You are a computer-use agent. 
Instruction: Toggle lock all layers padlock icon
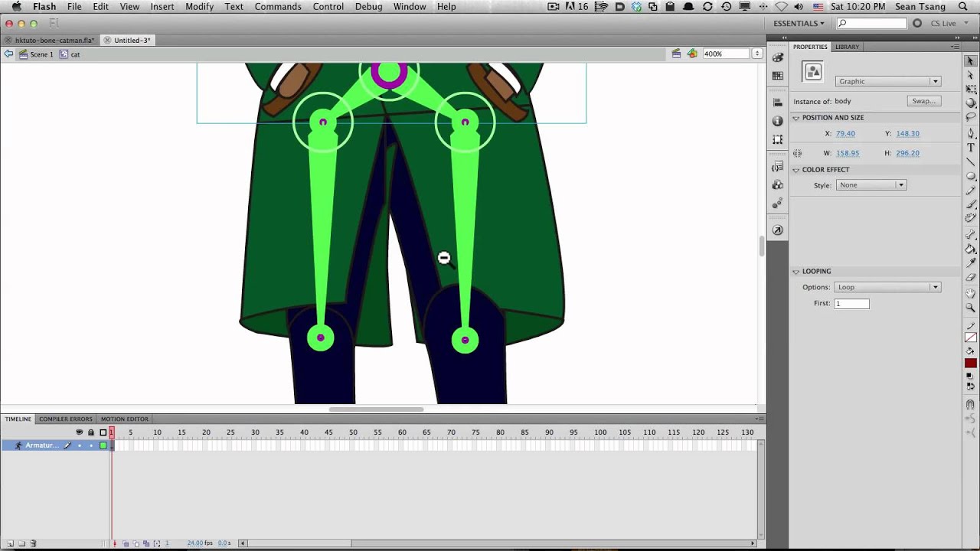pyautogui.click(x=91, y=432)
